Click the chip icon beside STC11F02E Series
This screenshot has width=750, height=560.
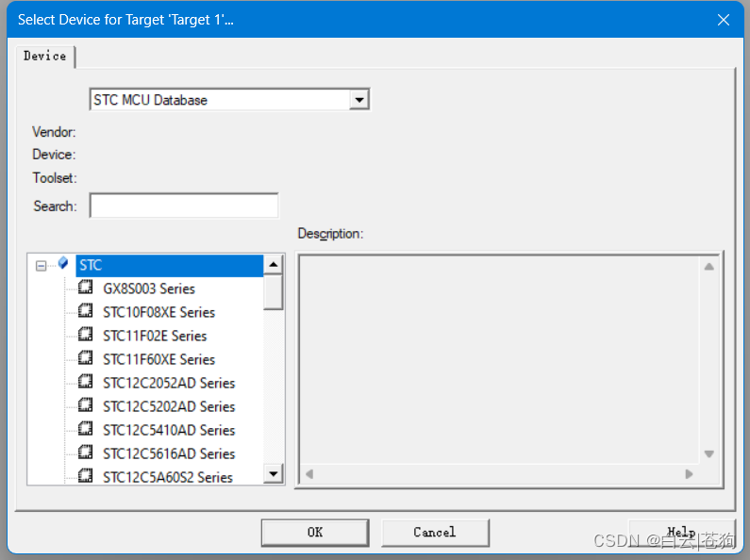(86, 334)
